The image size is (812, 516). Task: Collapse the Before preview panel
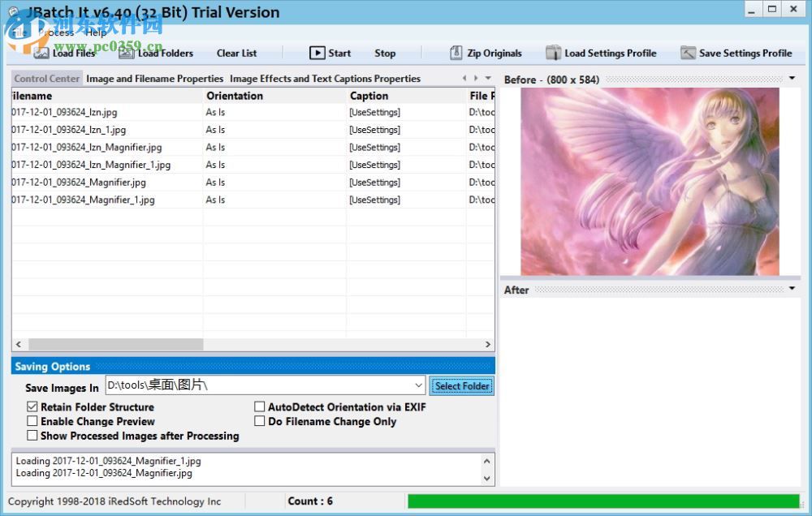(792, 79)
